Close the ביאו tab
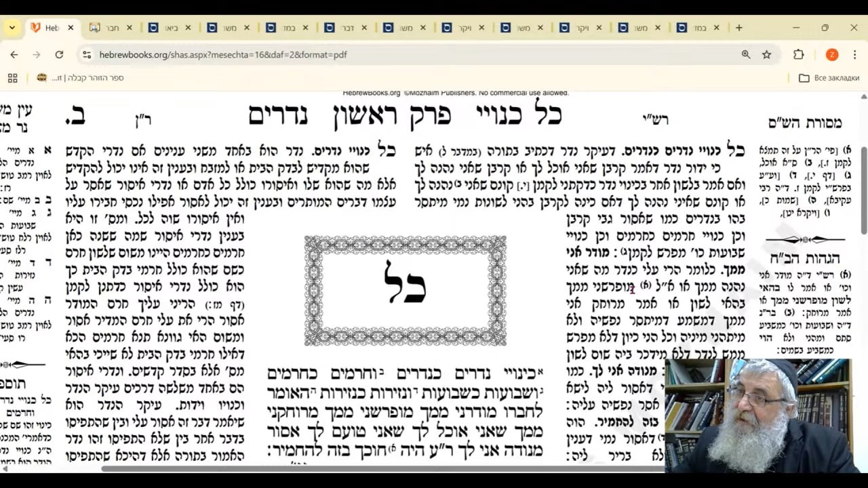 (x=189, y=28)
